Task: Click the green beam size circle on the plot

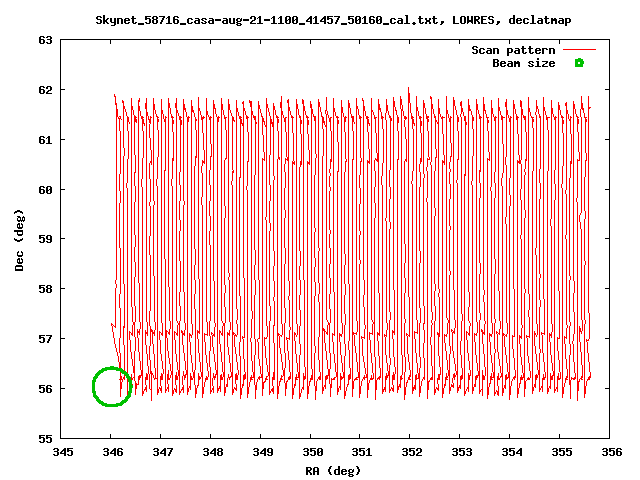Action: (112, 387)
